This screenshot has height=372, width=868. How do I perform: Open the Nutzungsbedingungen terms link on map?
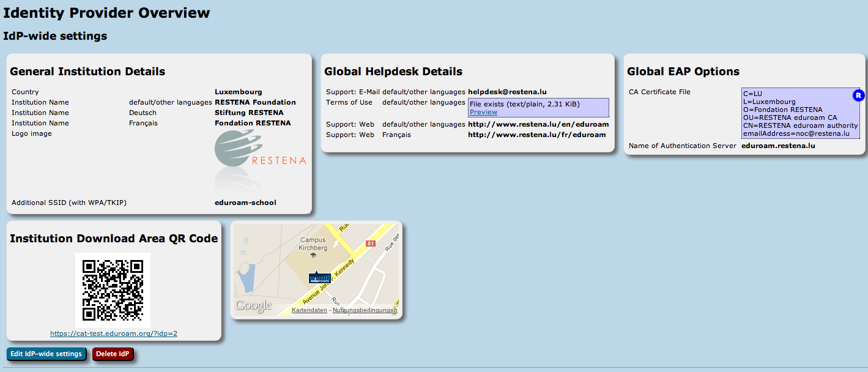tap(365, 310)
